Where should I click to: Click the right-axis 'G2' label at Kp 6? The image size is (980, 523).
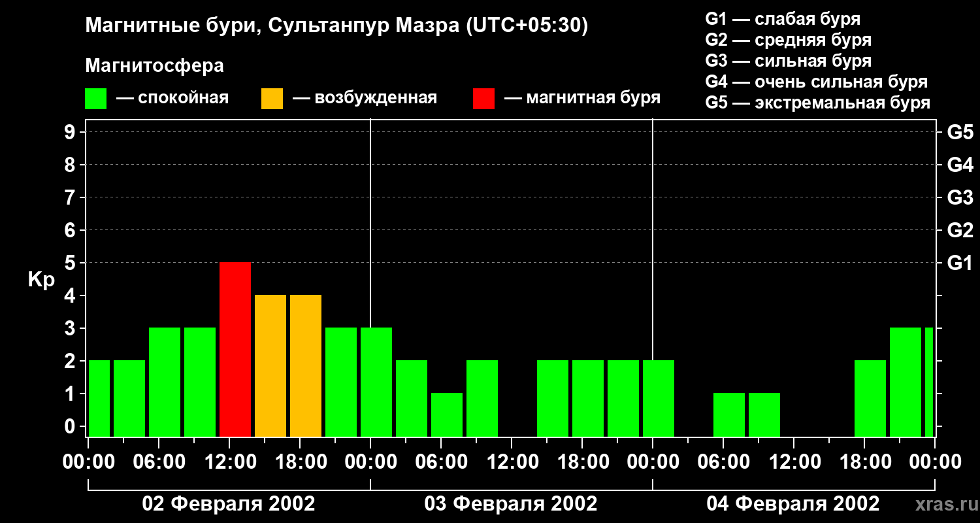pos(960,231)
